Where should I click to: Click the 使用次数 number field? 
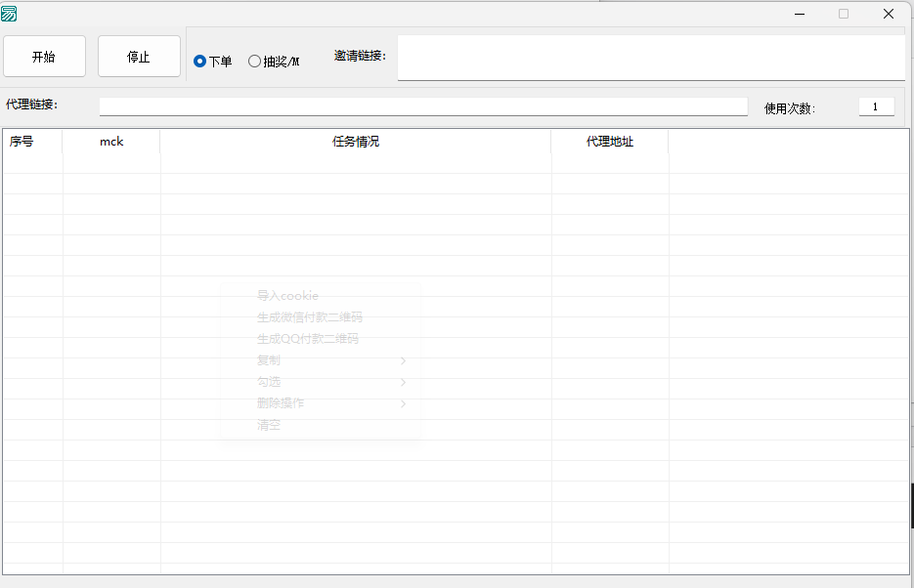[876, 107]
